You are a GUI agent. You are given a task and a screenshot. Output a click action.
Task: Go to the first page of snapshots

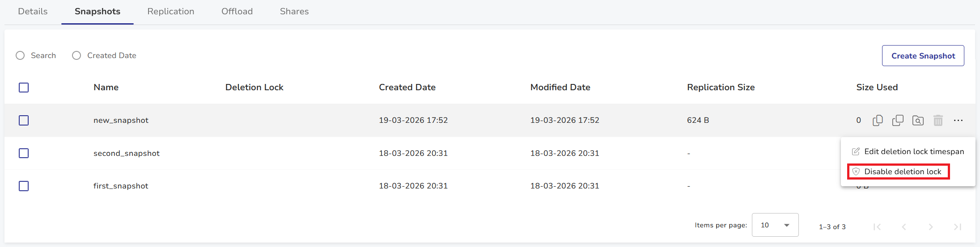click(x=877, y=227)
